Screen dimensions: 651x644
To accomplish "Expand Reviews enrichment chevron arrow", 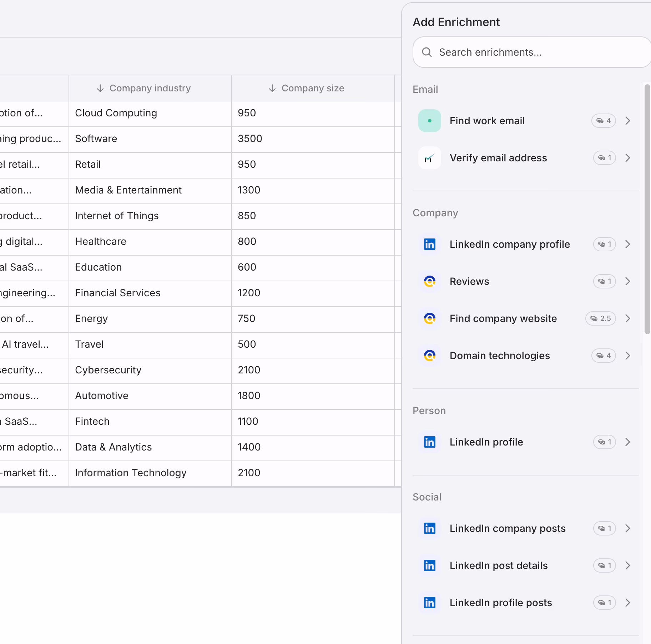I will (x=628, y=281).
